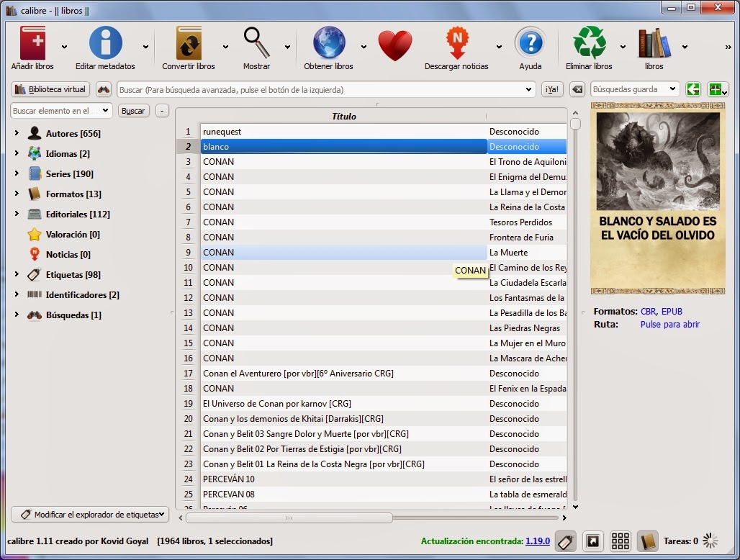Viewport: 740px width, 560px height.
Task: Select row 'El Universo de Conan por karnov'
Action: [343, 403]
